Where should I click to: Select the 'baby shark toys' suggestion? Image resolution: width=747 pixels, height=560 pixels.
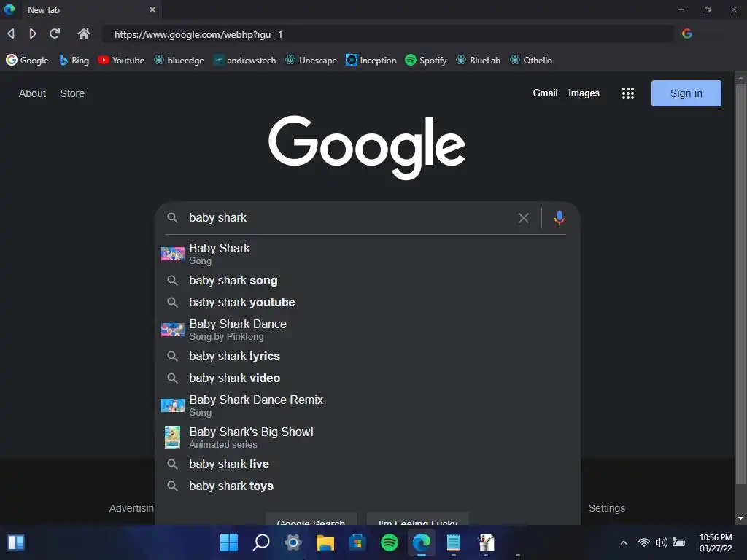[368, 486]
